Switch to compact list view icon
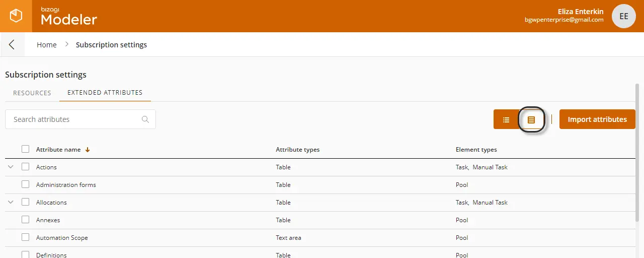Screen dimensions: 644x258 506,119
